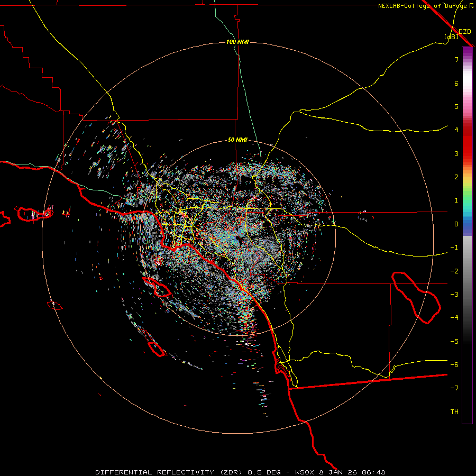Select the -6 dB scale tick label
The image size is (476, 476).
[454, 365]
